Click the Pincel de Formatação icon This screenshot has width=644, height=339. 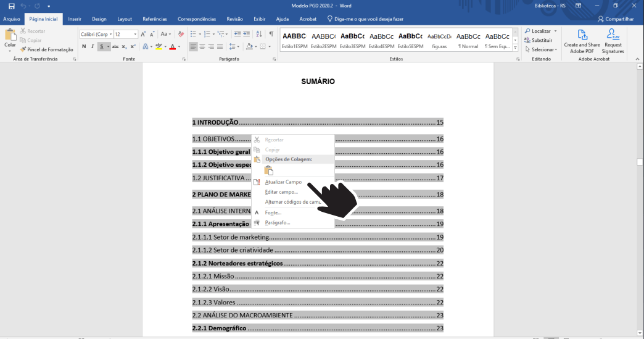click(x=23, y=49)
